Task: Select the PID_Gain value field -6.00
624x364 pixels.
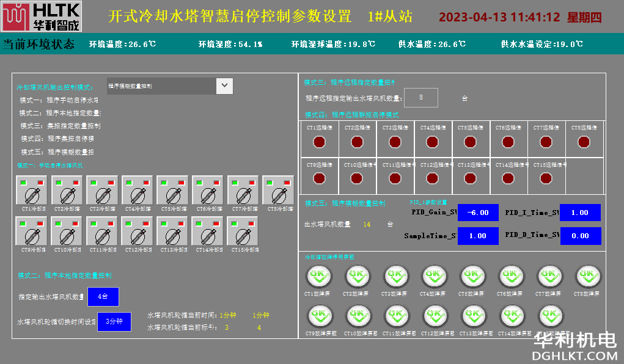Action: (x=478, y=213)
